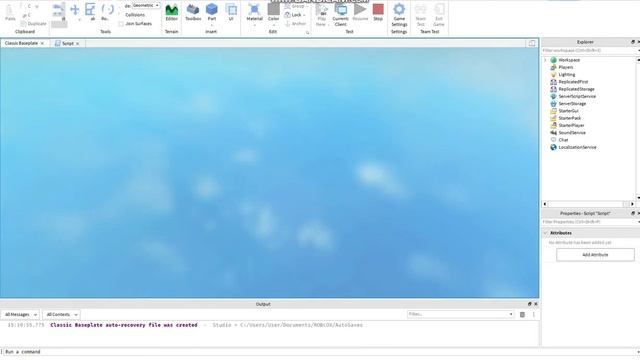The image size is (640, 360).
Task: Close the Script tab
Action: pos(78,43)
